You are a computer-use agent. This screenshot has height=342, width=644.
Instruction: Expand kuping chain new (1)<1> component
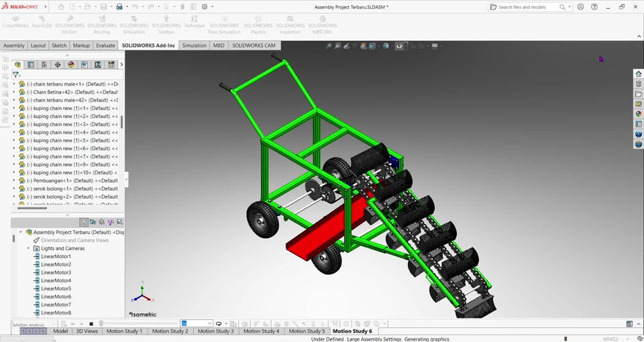click(14, 108)
